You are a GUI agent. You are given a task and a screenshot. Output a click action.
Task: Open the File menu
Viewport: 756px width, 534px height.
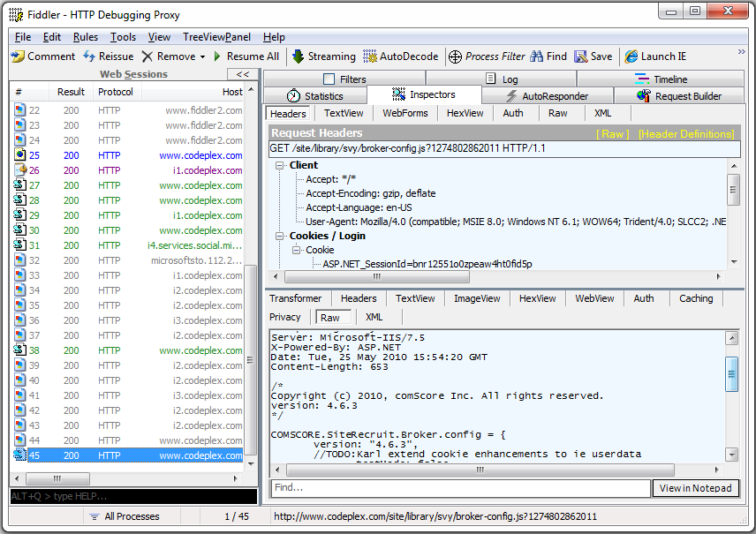(x=23, y=37)
